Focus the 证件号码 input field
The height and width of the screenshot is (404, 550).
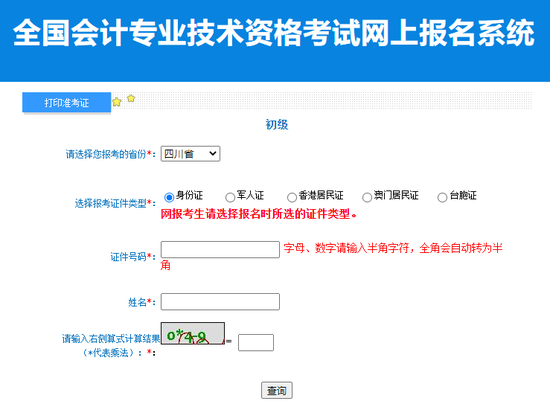220,250
